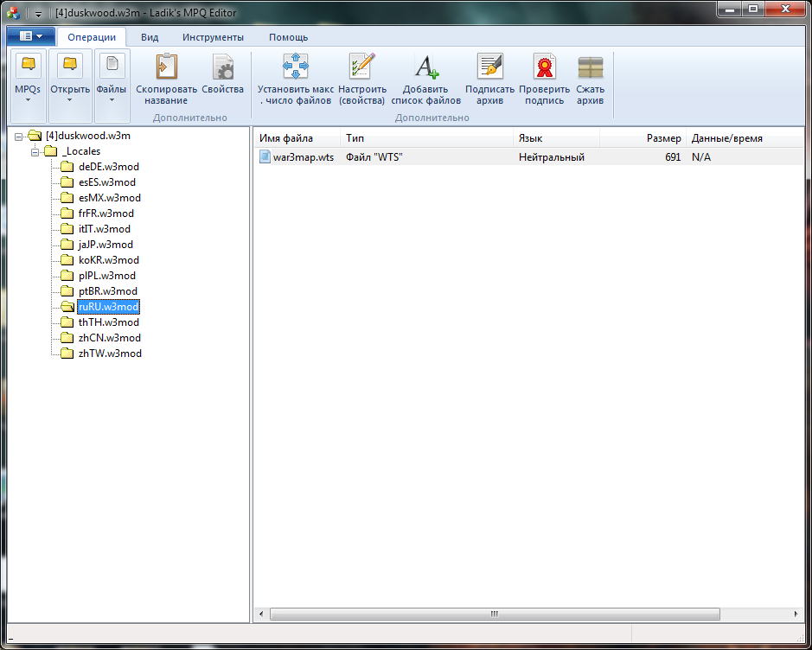Click app icon in title bar
The width and height of the screenshot is (812, 650).
click(x=12, y=12)
